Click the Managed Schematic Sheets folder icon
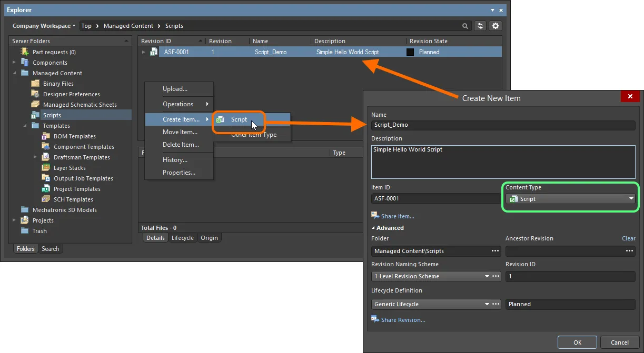644x353 pixels. point(35,105)
